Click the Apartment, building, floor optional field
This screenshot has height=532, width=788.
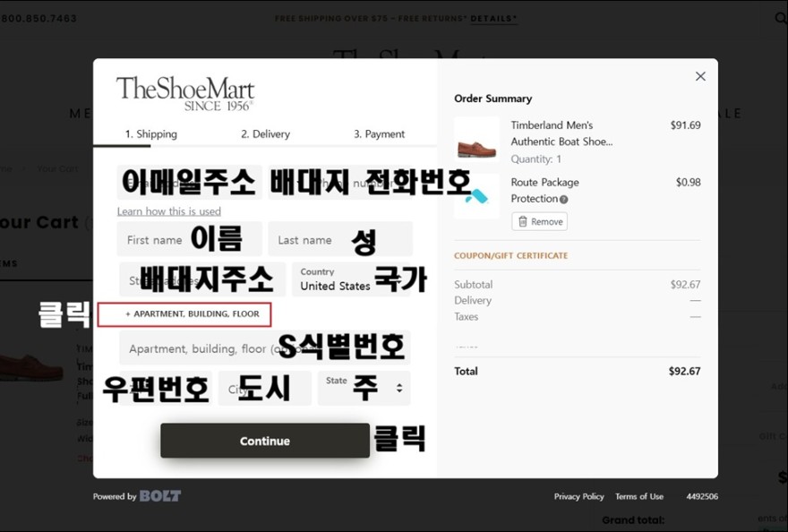pos(265,348)
